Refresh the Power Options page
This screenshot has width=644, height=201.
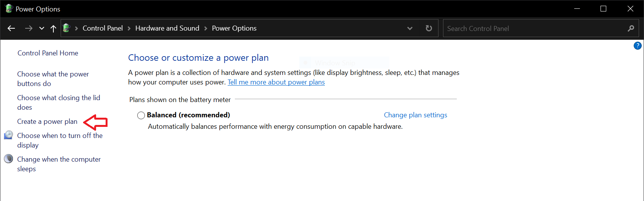click(x=429, y=28)
